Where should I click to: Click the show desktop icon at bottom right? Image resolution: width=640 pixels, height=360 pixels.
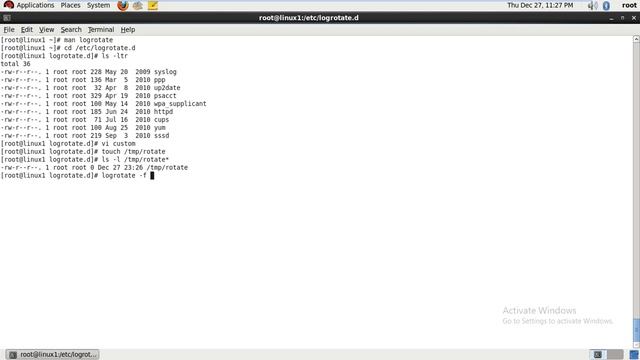pyautogui.click(x=634, y=354)
